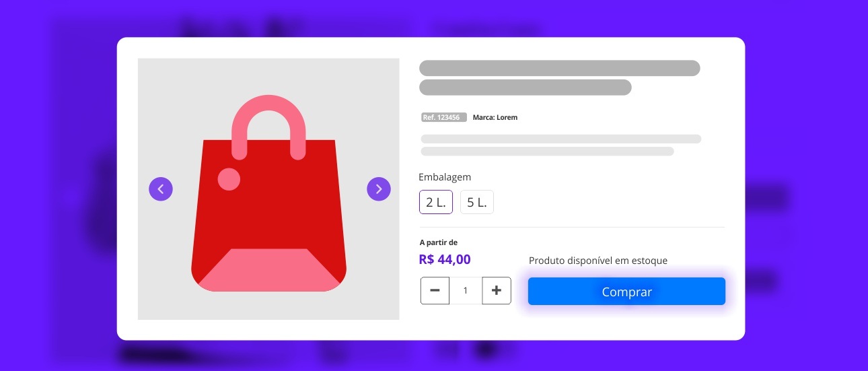The image size is (868, 371).
Task: Click the Embalagem label
Action: click(x=445, y=177)
